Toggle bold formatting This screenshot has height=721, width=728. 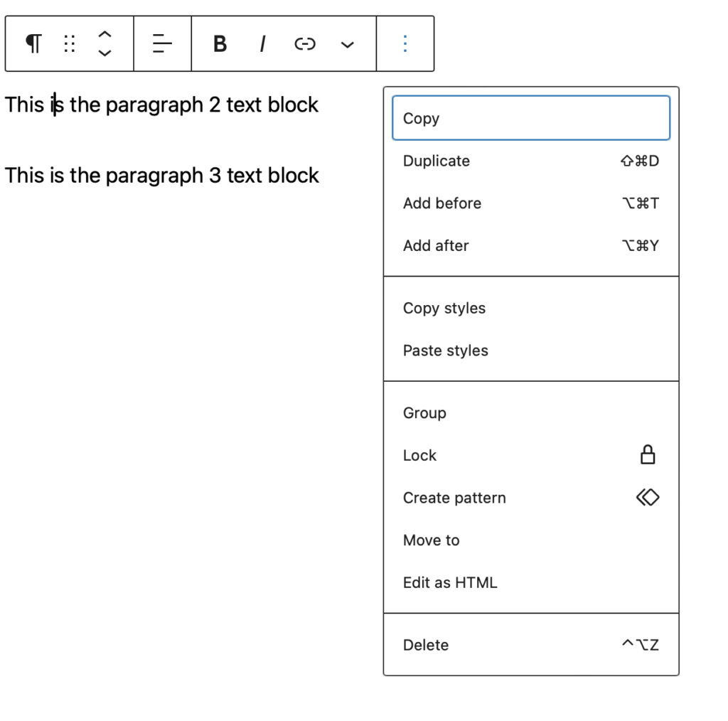[220, 44]
